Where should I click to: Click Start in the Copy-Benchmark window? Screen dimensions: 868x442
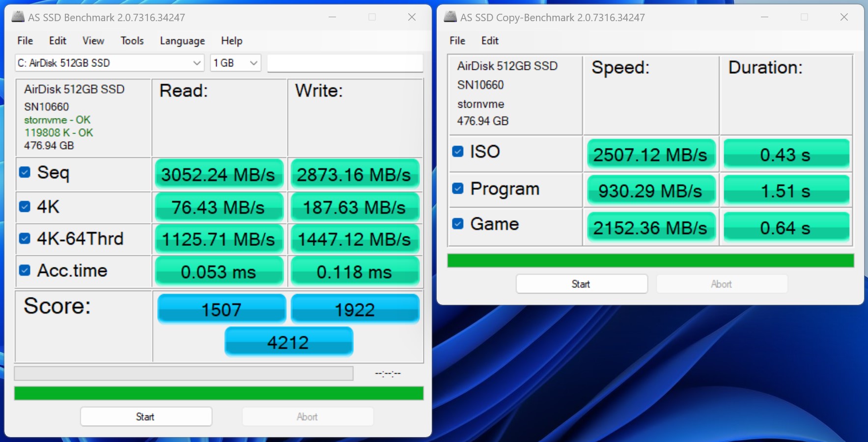582,284
